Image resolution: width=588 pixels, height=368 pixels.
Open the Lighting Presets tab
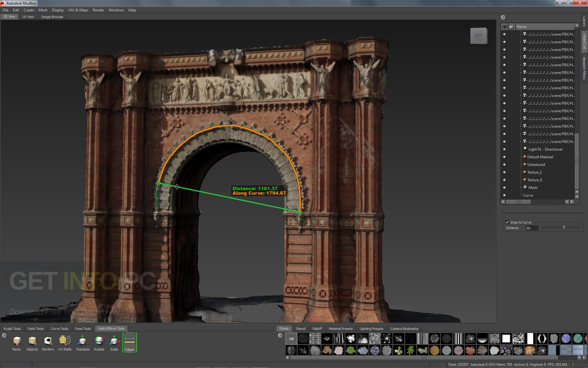coord(371,329)
